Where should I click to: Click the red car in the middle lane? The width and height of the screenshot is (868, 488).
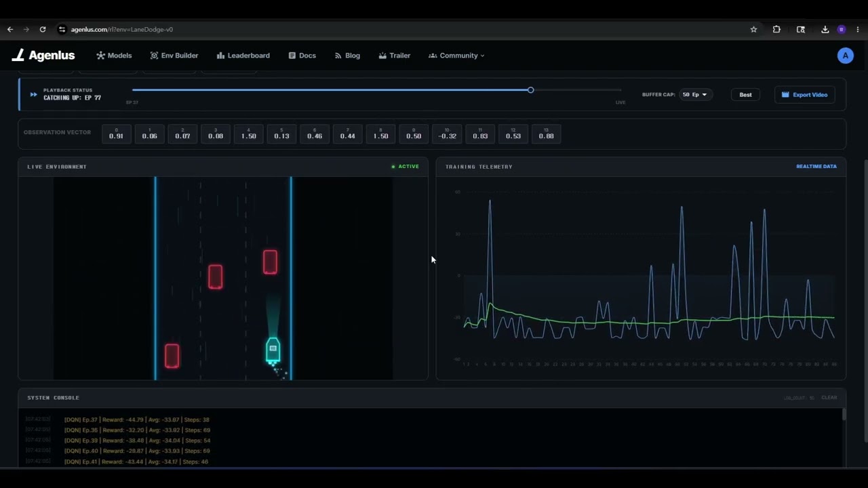215,277
